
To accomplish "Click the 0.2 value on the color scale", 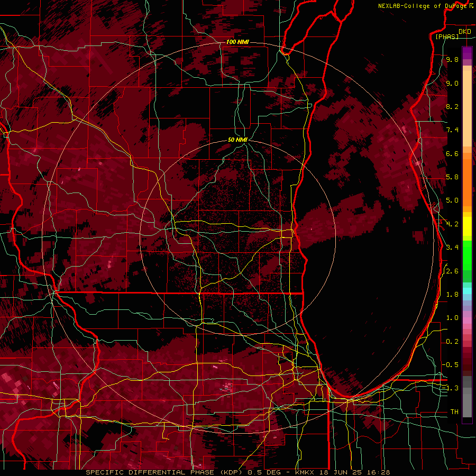I will pos(452,342).
